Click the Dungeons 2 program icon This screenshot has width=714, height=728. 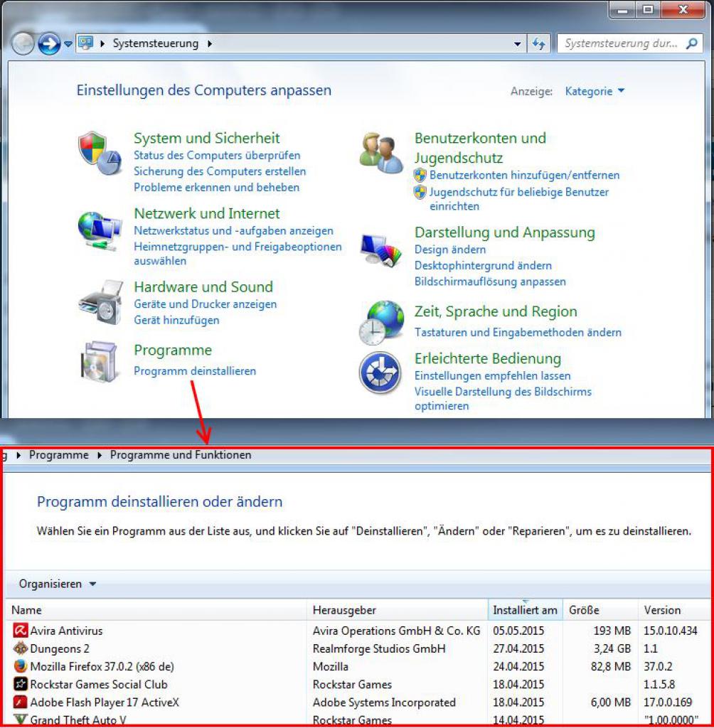(20, 648)
